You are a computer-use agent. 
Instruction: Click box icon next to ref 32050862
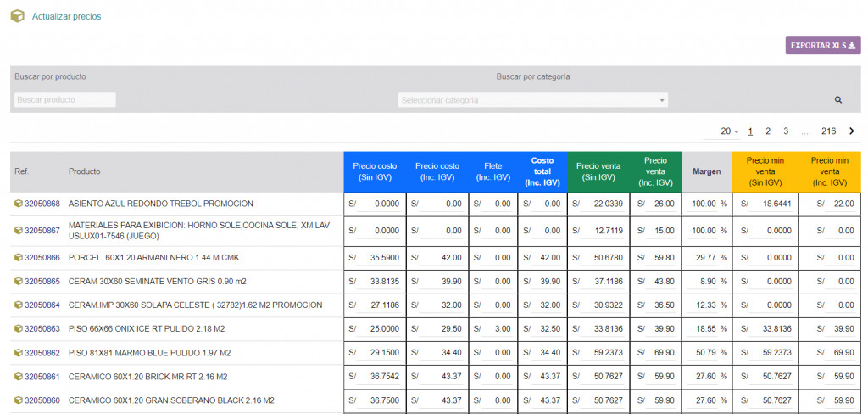18,353
